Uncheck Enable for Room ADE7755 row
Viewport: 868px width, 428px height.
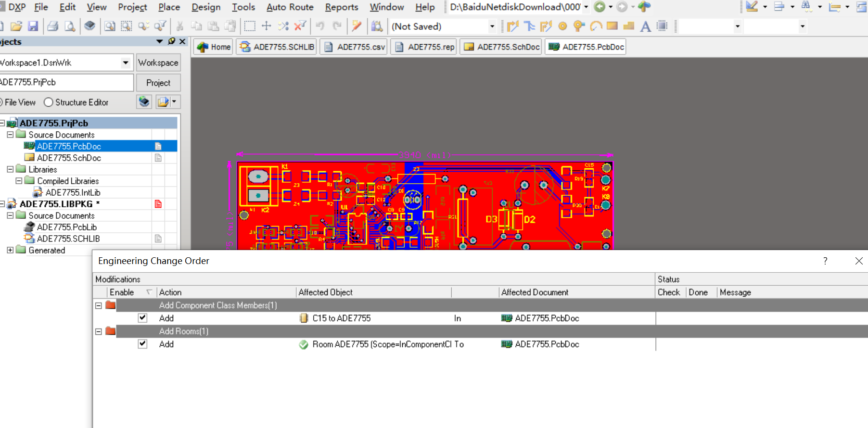pyautogui.click(x=142, y=344)
